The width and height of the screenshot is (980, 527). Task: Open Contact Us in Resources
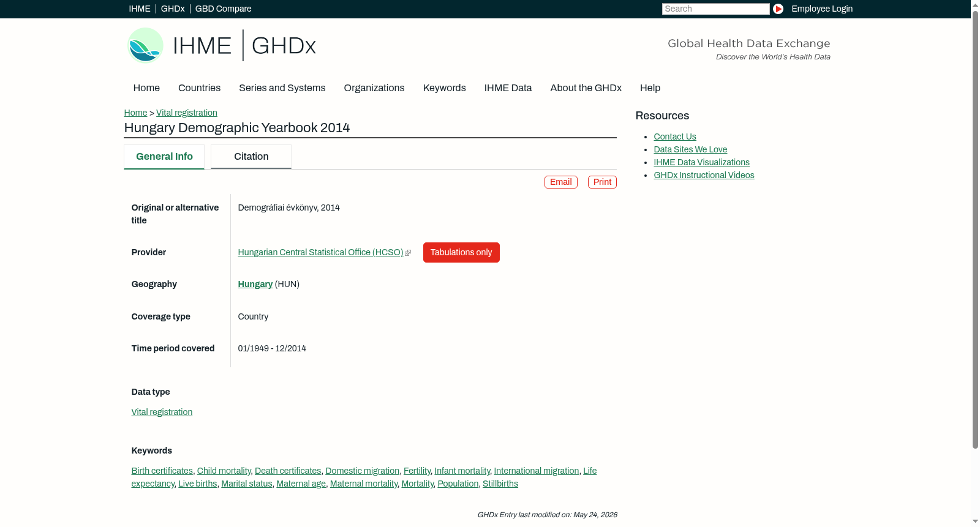coord(675,136)
